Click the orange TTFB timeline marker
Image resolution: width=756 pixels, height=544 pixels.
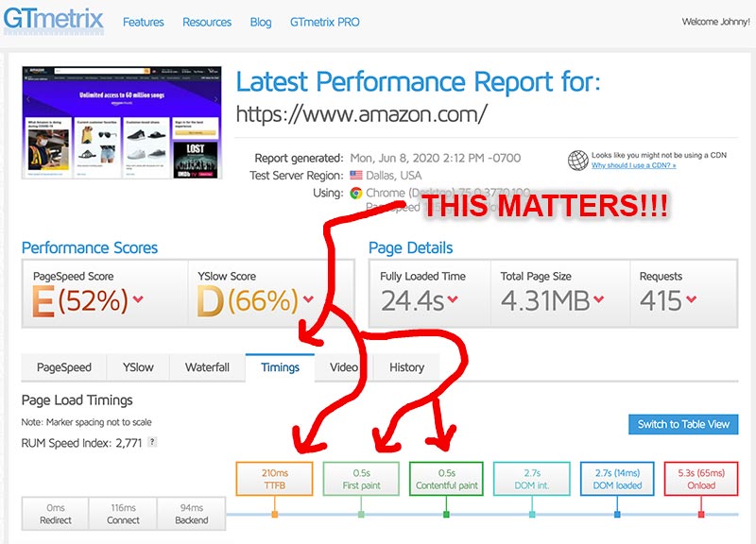pos(274,514)
